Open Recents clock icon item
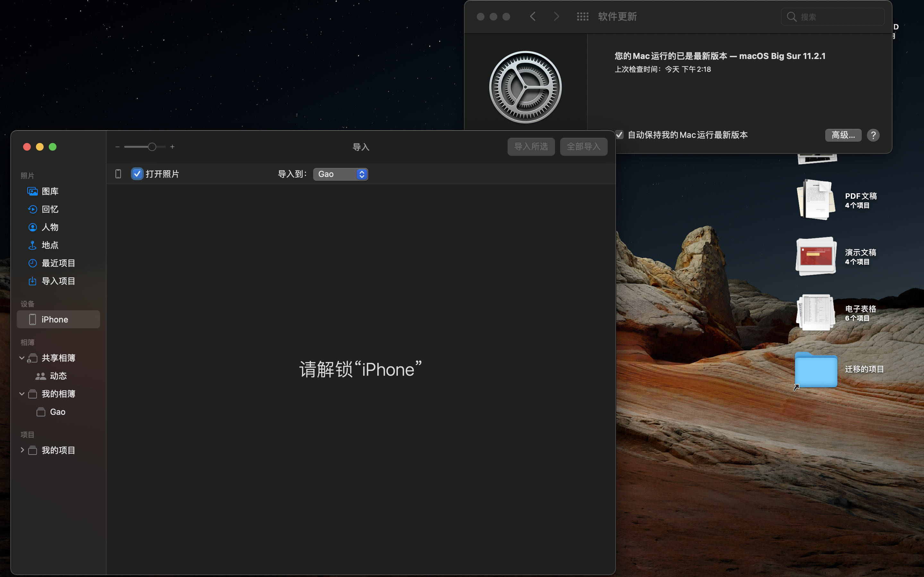Screen dimensions: 924x577 [32, 263]
